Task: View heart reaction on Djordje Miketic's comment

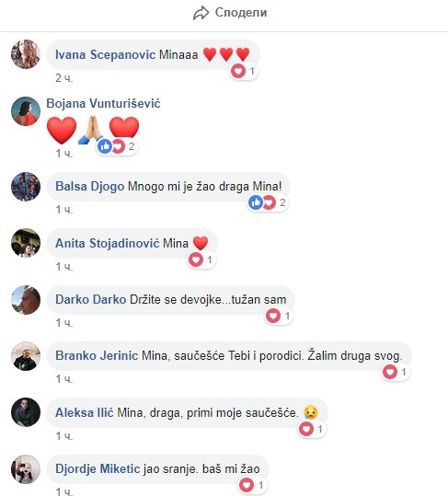Action: tap(252, 485)
